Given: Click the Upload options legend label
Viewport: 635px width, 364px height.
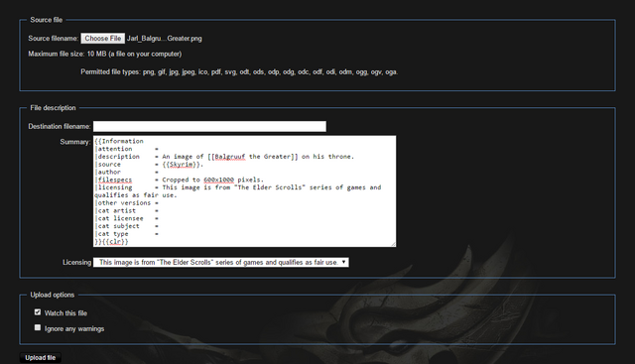Looking at the screenshot, I should point(53,295).
